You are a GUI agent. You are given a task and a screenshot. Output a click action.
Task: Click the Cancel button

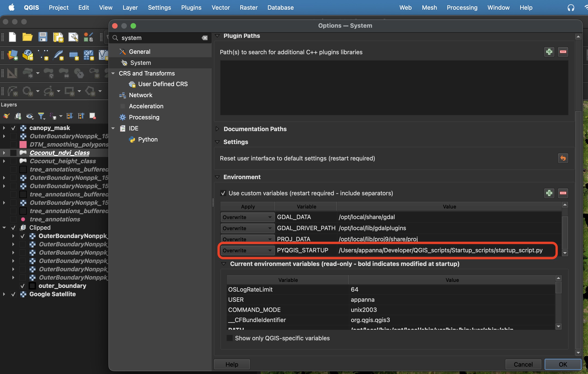tap(523, 364)
